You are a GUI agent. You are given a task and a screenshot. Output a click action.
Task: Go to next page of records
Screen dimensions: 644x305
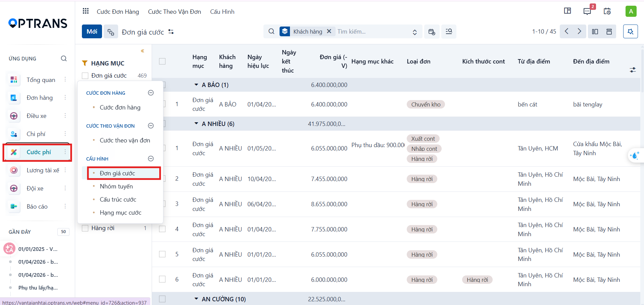(580, 32)
